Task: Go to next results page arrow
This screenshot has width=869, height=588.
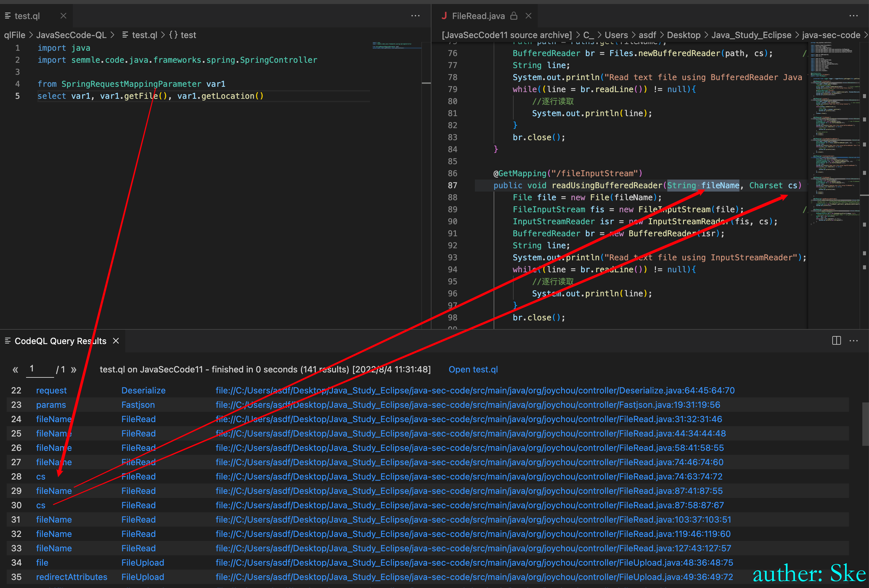Action: tap(74, 370)
